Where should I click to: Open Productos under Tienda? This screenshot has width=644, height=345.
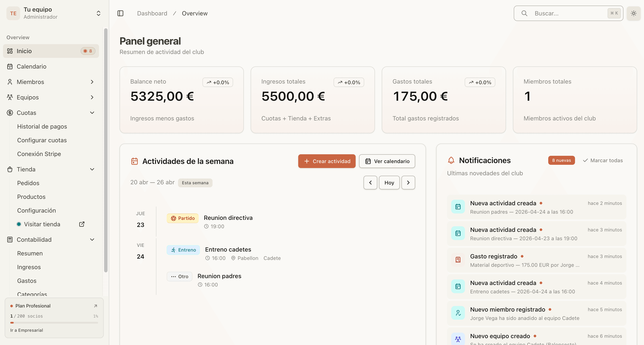31,197
